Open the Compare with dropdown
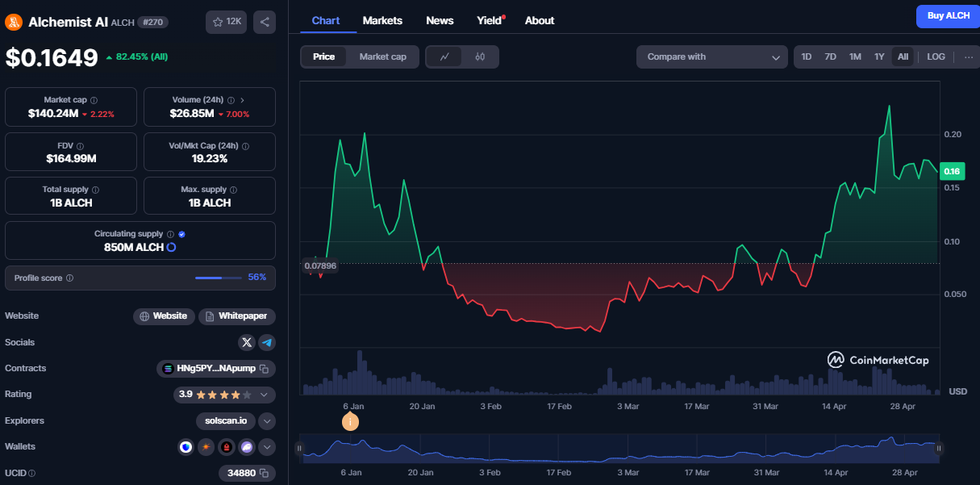The width and height of the screenshot is (980, 485). click(711, 56)
